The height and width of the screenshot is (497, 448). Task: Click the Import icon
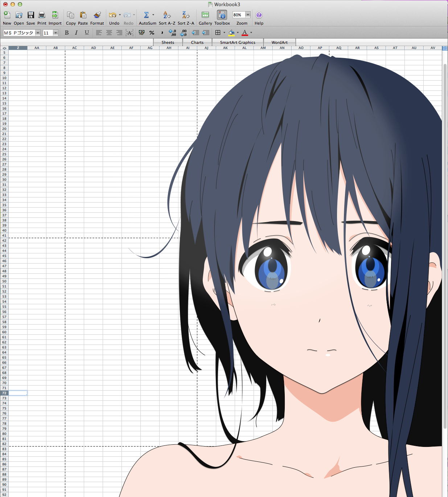pyautogui.click(x=55, y=15)
